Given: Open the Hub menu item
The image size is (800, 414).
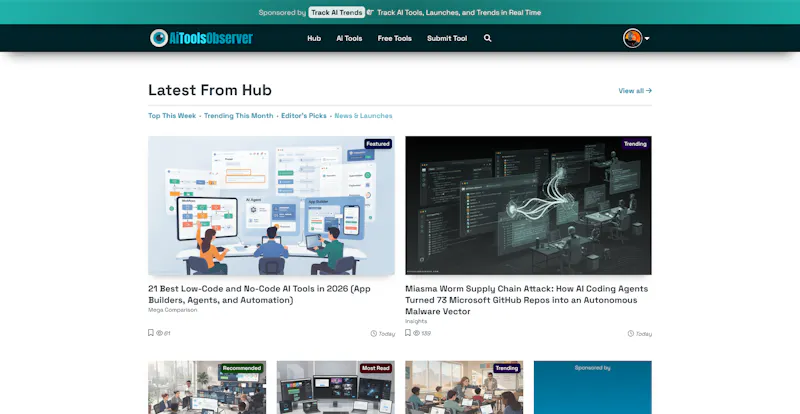Looking at the screenshot, I should click(x=314, y=38).
